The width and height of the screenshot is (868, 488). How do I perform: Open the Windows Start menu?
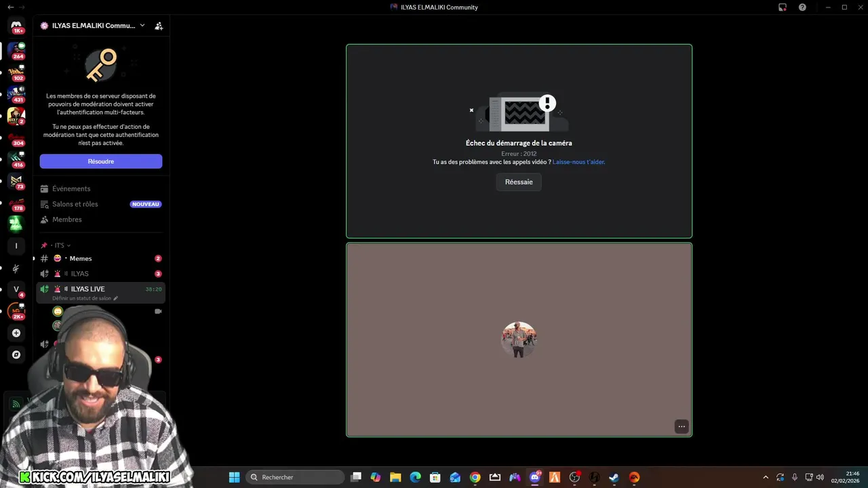coord(234,477)
